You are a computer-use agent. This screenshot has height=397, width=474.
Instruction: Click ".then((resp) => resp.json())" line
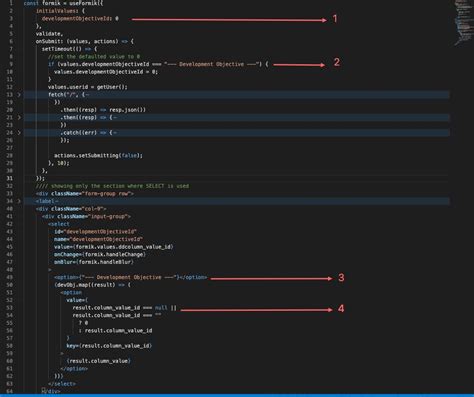tap(103, 110)
